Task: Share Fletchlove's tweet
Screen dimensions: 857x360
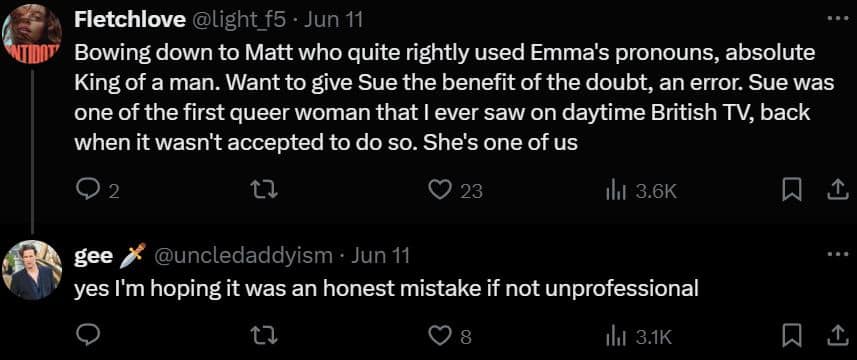Action: [837, 191]
